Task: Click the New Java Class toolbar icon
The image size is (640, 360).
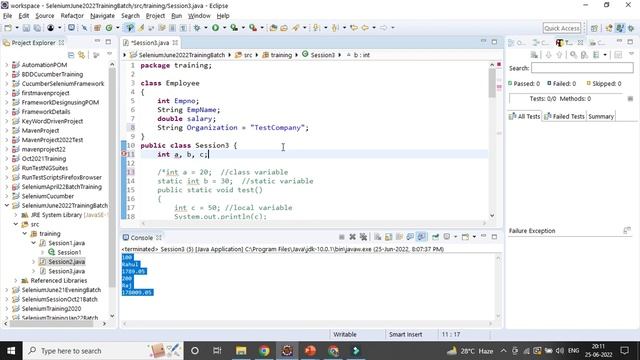Action: 109,28
